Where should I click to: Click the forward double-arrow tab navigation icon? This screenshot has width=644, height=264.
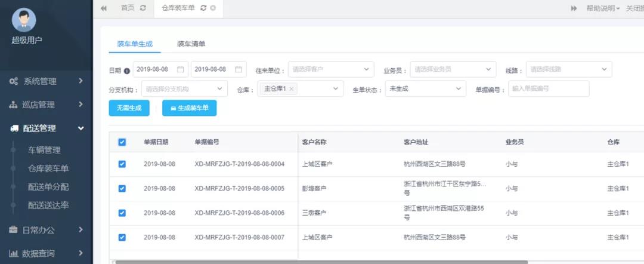click(574, 8)
